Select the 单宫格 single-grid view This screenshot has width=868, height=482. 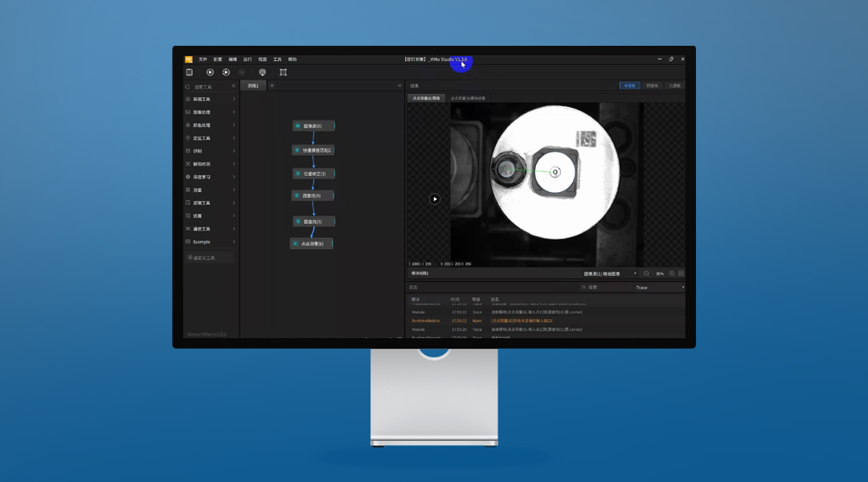pyautogui.click(x=630, y=86)
